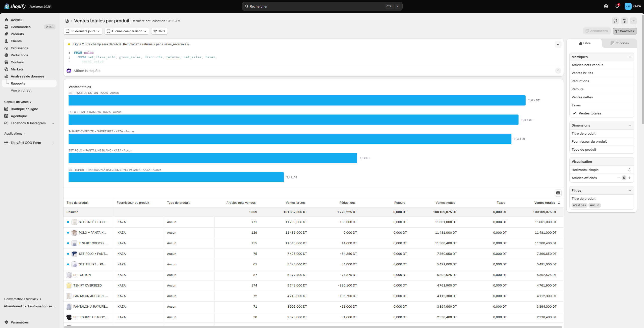The width and height of the screenshot is (644, 328).
Task: Open Rapports in sidebar
Action: 29,83
